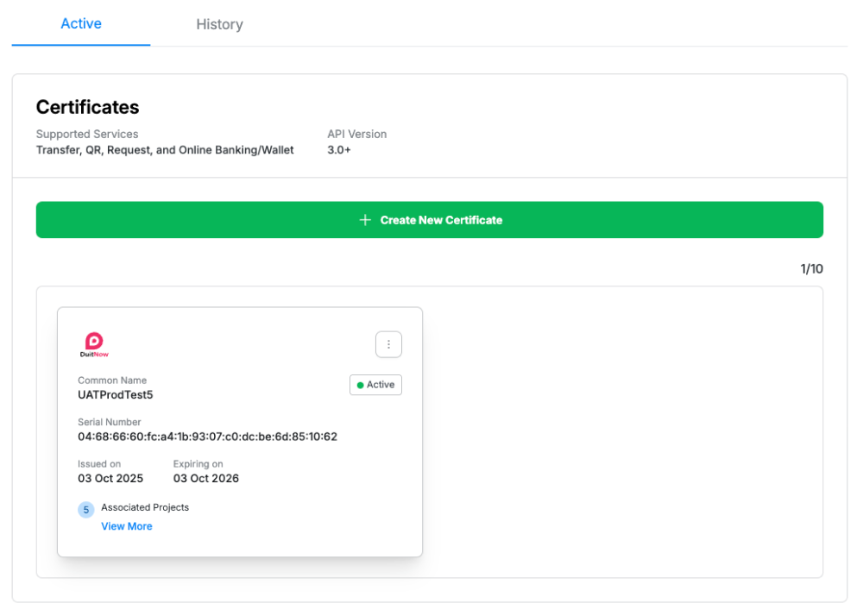Open the three-dot menu on the certificate card
This screenshot has height=616, width=863.
click(388, 344)
